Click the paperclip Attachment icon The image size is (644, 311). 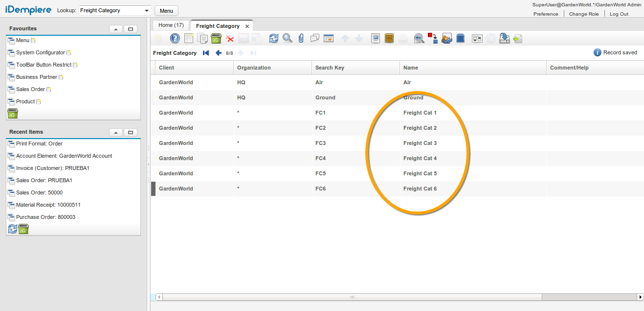pos(301,38)
